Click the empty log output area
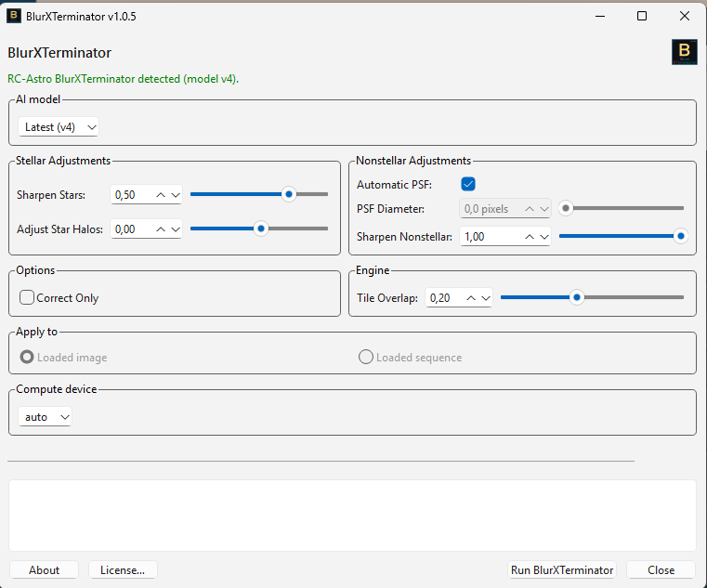Screen dimensions: 707x588 click(353, 516)
